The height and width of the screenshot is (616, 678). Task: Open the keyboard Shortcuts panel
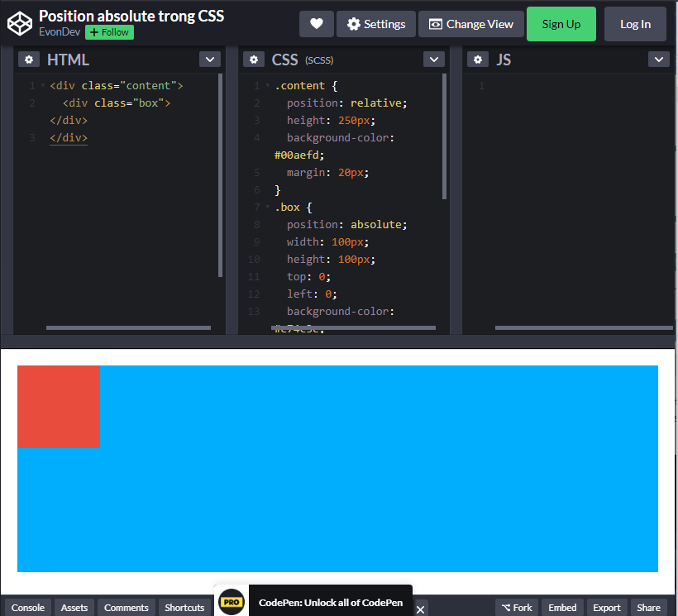(x=184, y=608)
